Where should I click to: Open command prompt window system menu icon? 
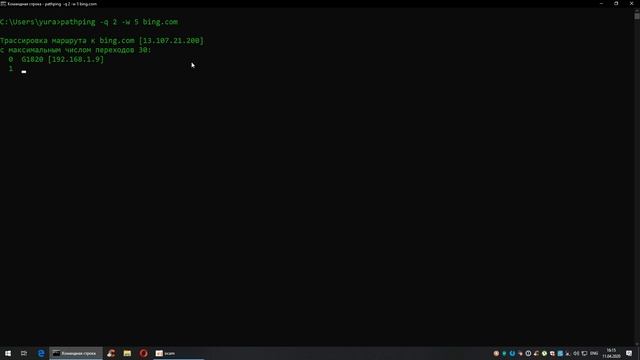3,4
